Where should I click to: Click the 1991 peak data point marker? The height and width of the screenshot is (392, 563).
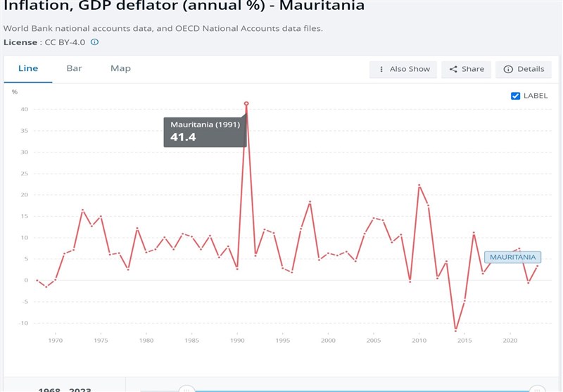(x=246, y=103)
